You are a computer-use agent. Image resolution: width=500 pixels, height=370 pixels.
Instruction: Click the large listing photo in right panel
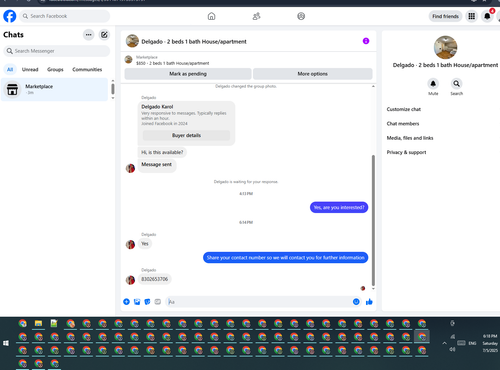445,47
